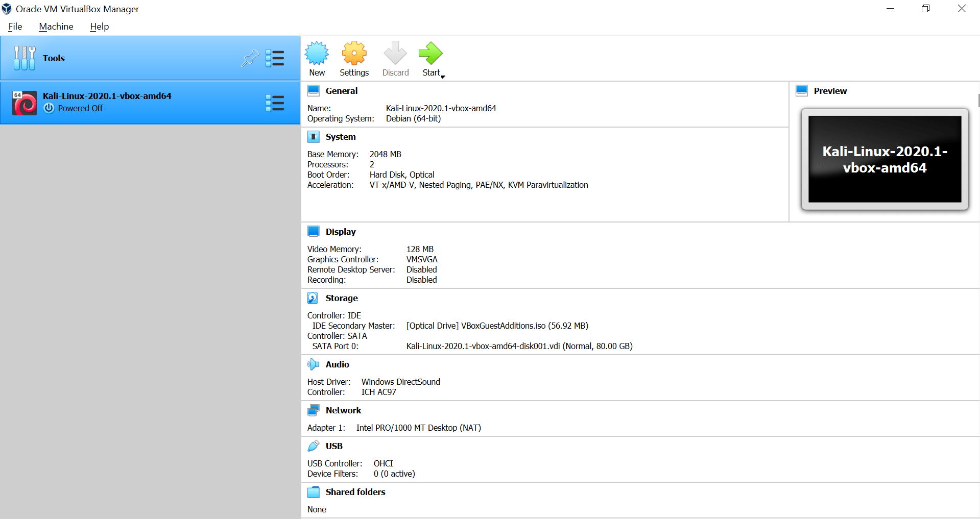Open the General settings heading link
The width and height of the screenshot is (980, 519).
(x=342, y=91)
